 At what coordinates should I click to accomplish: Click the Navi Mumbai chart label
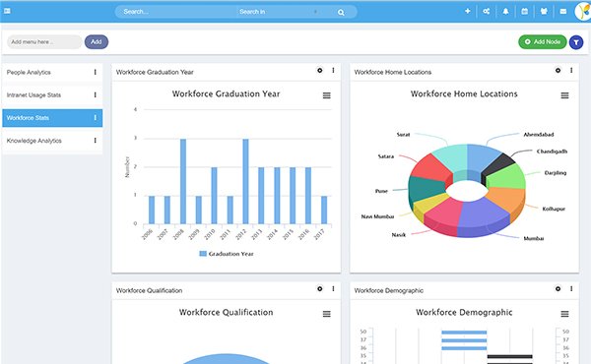(377, 216)
